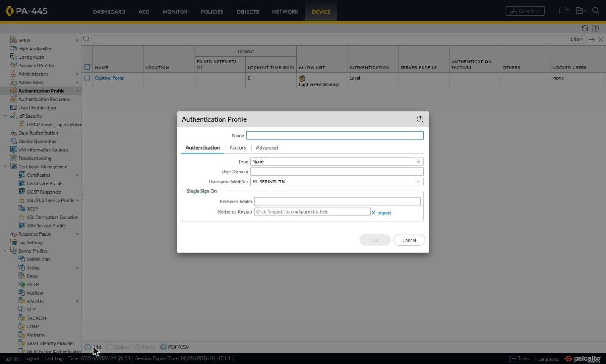This screenshot has width=606, height=364.
Task: Collapse the Server Profiles tree node
Action: (5, 251)
